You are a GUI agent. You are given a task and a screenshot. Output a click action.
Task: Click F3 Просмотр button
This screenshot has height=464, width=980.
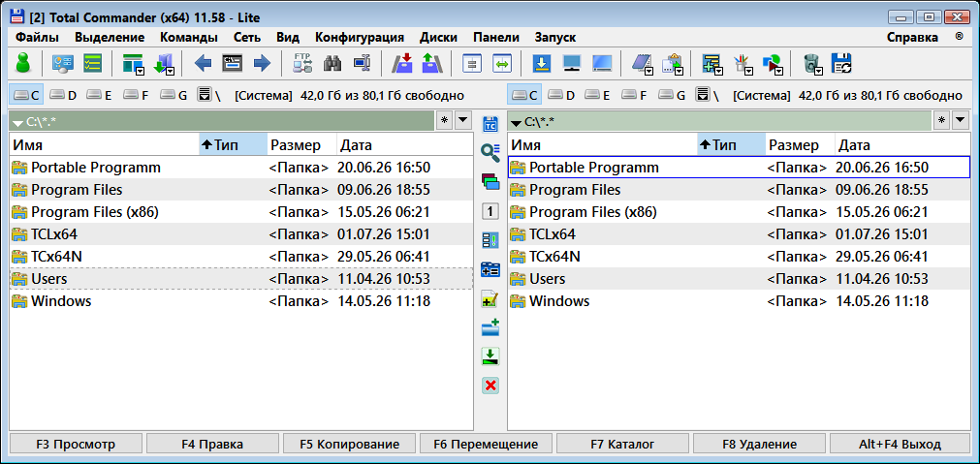[x=76, y=444]
